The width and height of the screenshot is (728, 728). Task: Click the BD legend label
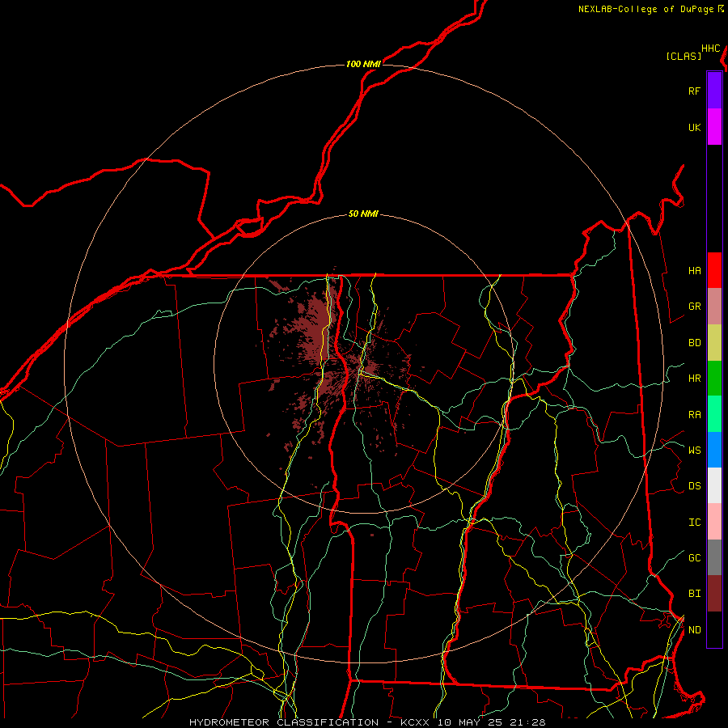pos(694,343)
